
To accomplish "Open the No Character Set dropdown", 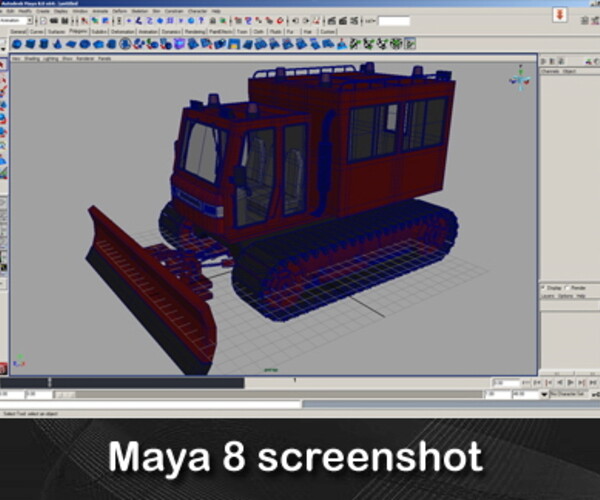I will point(568,394).
